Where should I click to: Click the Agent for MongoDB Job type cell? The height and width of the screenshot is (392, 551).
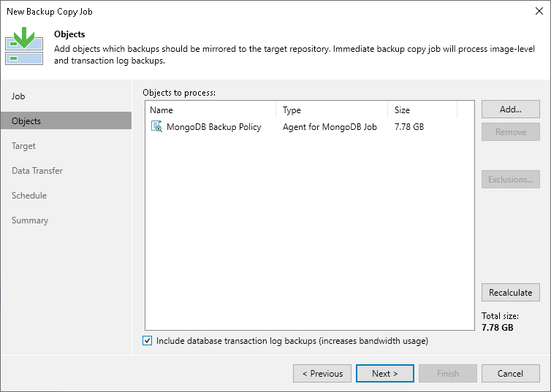click(x=330, y=127)
